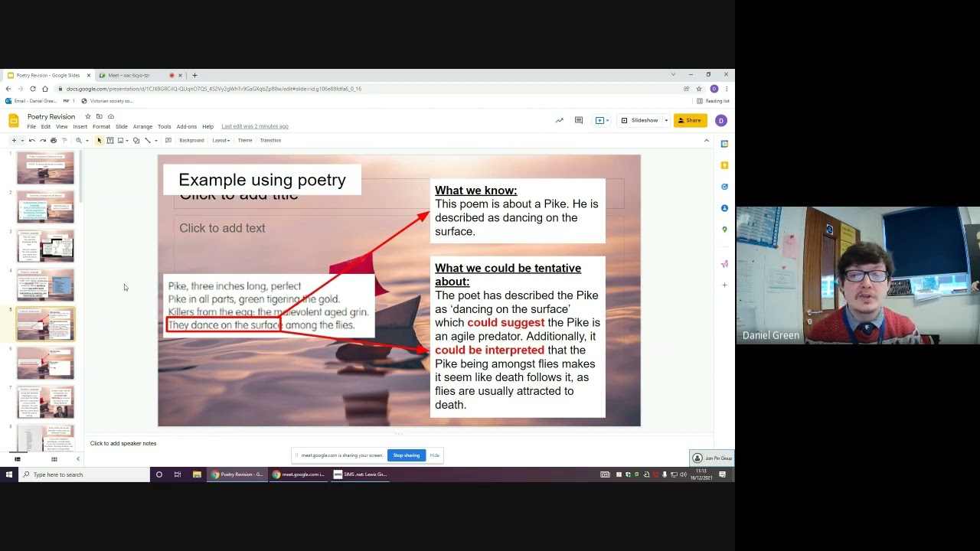980x551 pixels.
Task: Choose the select cursor tool
Action: 99,140
